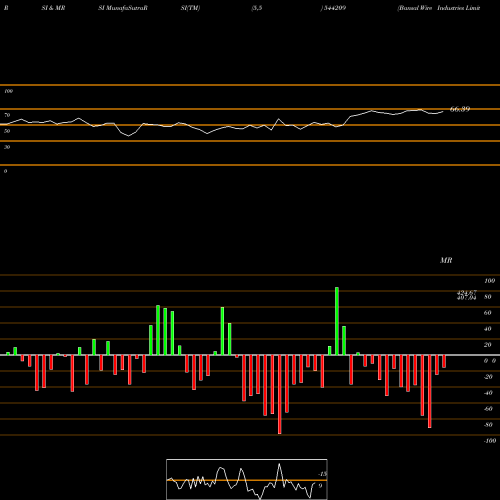
Task: Click the ')544209' stock code text
Action: tap(333, 8)
